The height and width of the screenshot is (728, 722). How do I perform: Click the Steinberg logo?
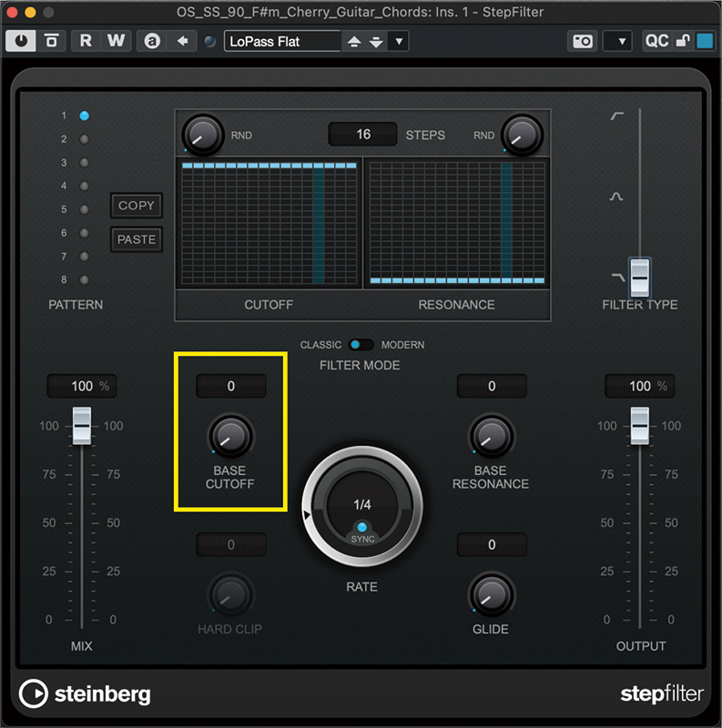coord(85,693)
